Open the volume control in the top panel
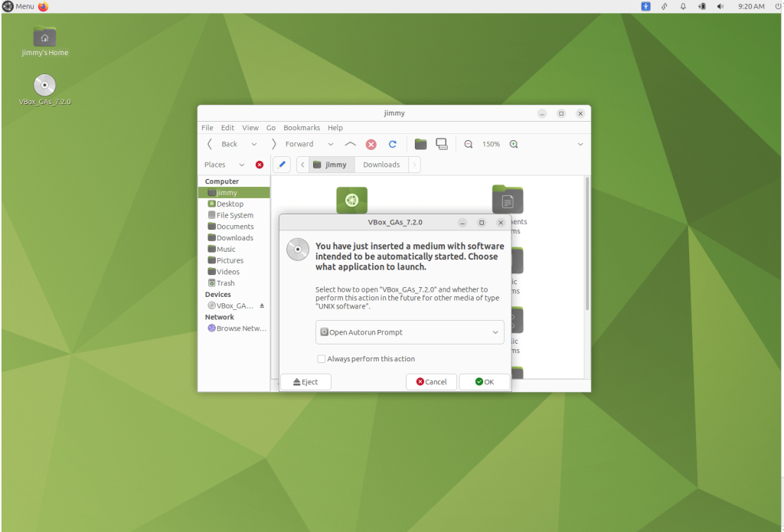784x532 pixels. click(x=720, y=6)
